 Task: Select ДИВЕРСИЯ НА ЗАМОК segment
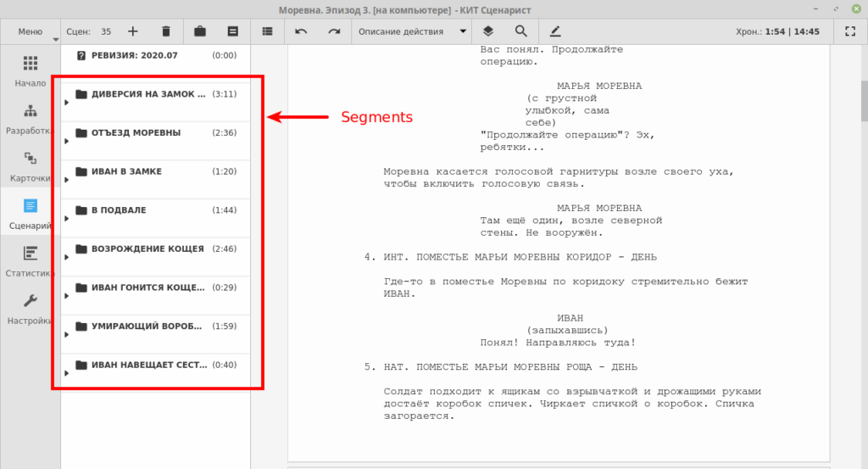point(156,102)
